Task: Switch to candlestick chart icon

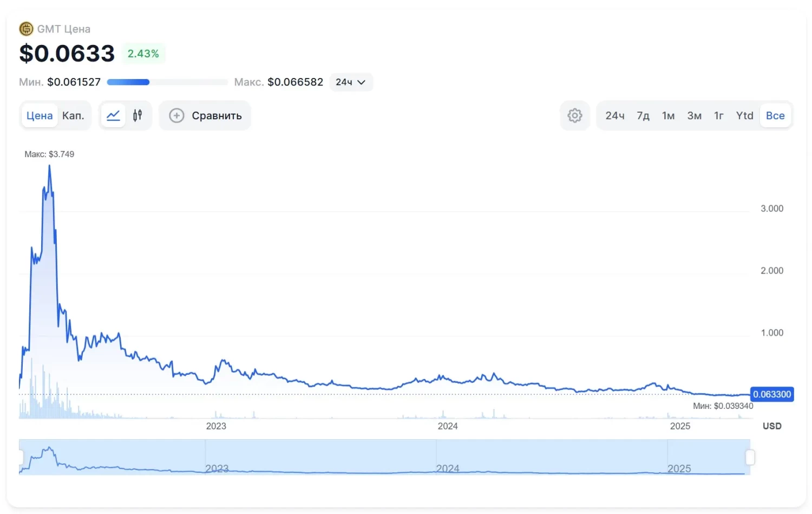Action: 137,115
